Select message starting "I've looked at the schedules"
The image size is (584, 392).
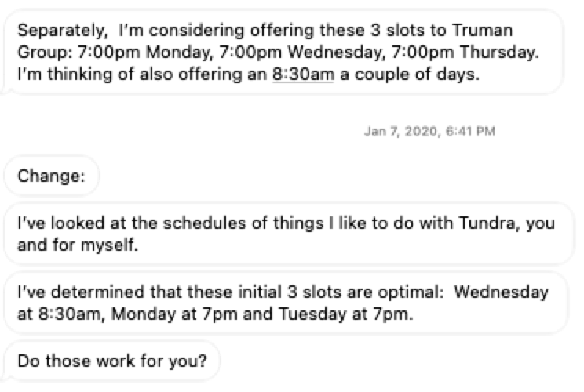point(285,233)
